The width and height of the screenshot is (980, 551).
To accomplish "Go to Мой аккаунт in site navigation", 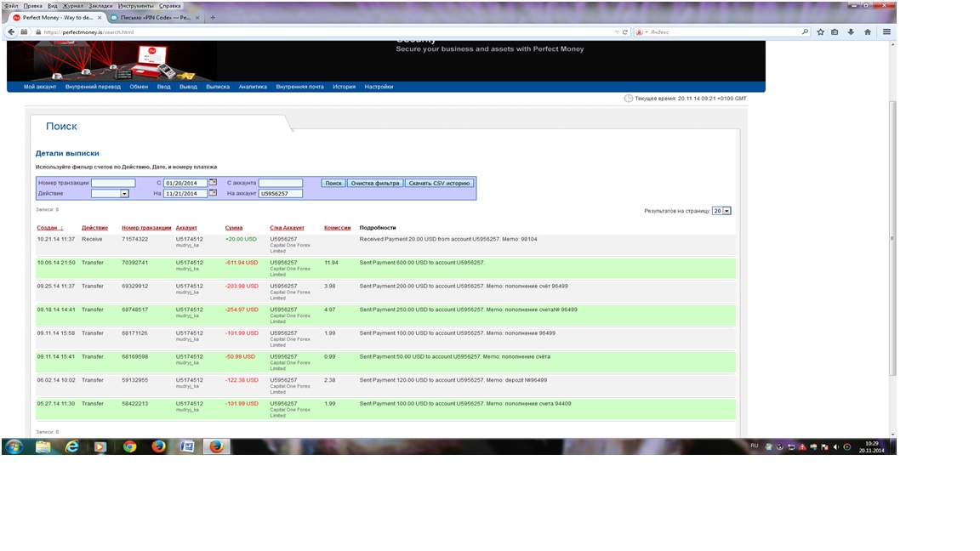I will pos(40,87).
